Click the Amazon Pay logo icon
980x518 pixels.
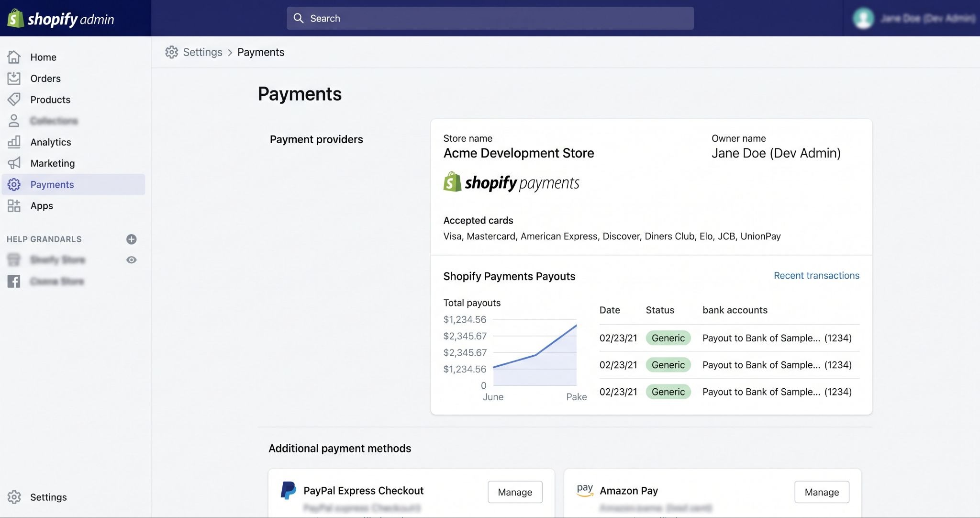[x=585, y=490]
